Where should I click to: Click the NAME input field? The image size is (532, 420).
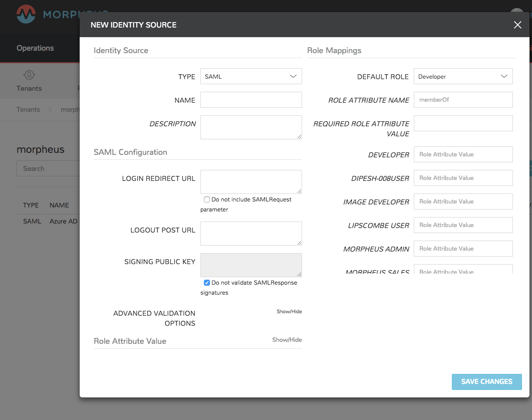coord(251,100)
